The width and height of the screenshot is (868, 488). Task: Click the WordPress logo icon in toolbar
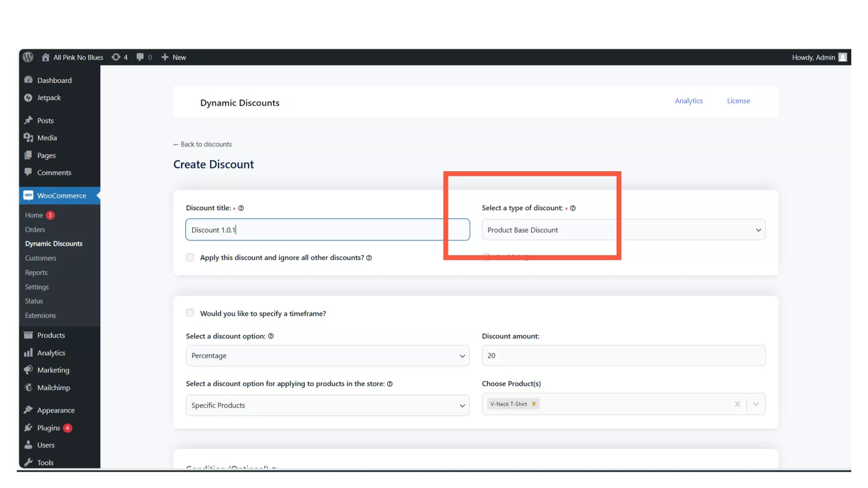click(x=28, y=56)
